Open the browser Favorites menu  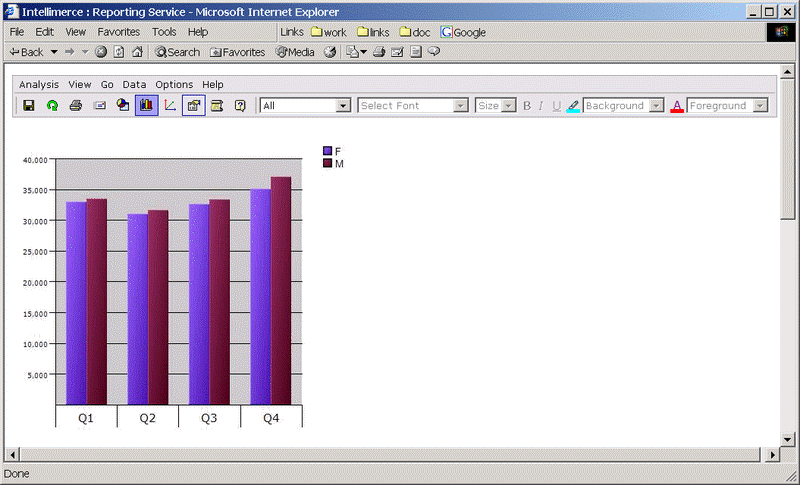click(x=118, y=32)
